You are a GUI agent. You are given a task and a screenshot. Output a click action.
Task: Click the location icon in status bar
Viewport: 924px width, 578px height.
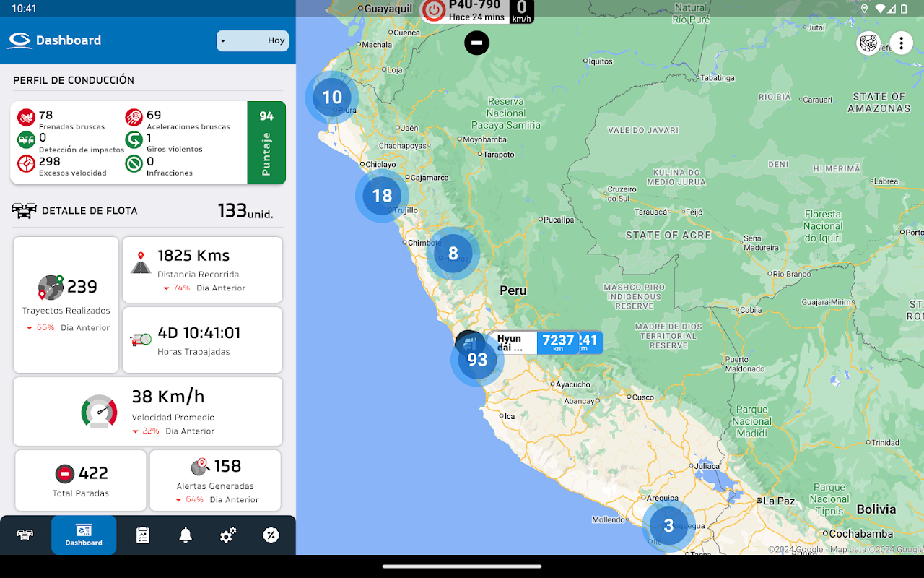point(865,9)
